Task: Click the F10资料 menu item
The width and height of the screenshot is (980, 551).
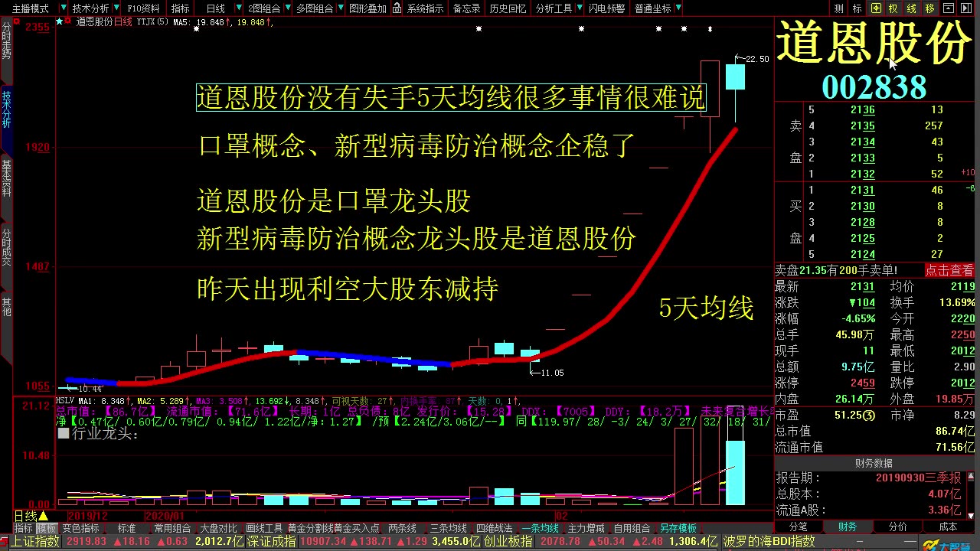Action: (x=144, y=8)
